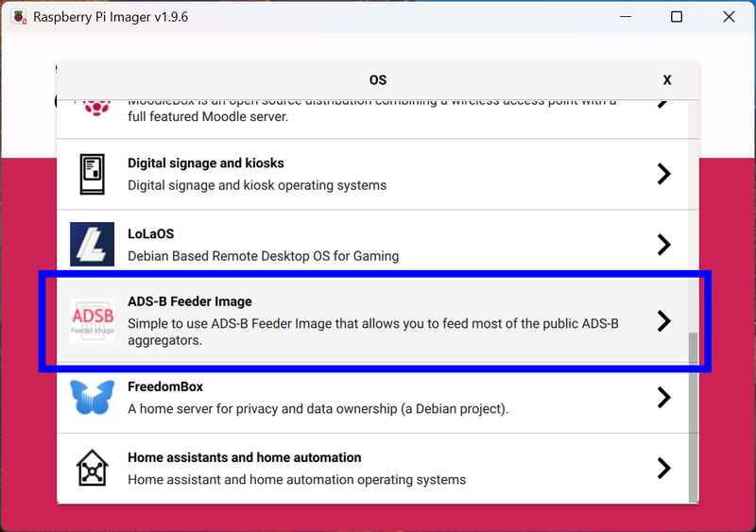
Task: Click the Home assistants house icon
Action: [93, 468]
